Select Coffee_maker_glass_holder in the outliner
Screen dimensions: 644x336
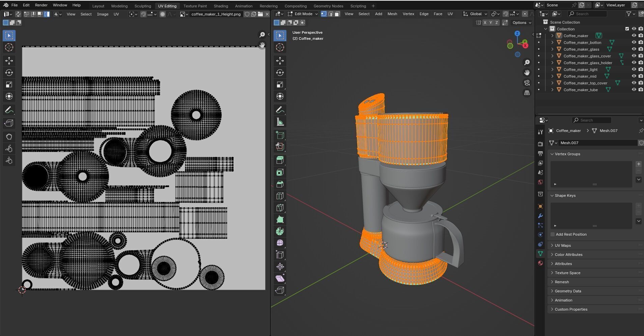(588, 63)
